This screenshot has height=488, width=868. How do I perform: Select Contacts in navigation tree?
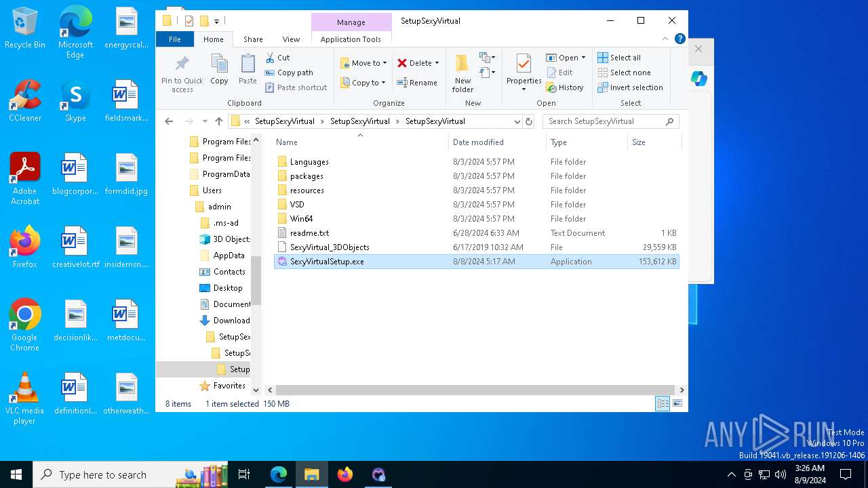tap(229, 272)
